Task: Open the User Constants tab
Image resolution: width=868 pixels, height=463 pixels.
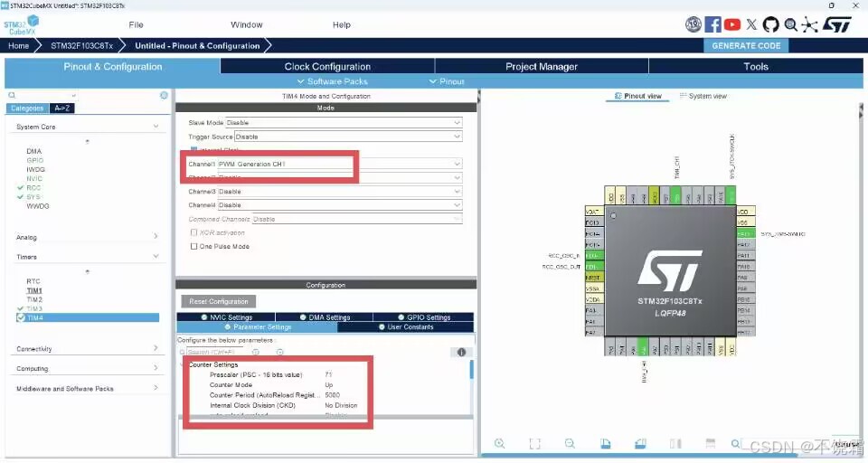Action: click(x=405, y=327)
